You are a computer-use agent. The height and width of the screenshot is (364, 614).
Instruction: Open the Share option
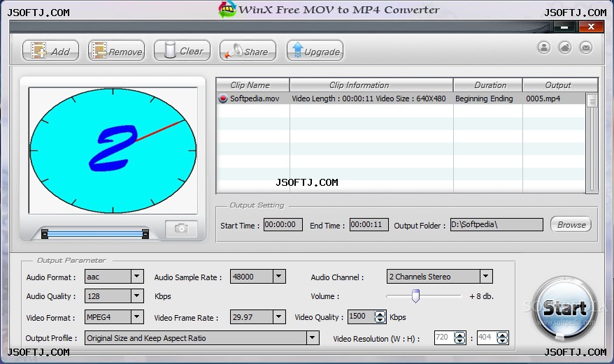248,51
